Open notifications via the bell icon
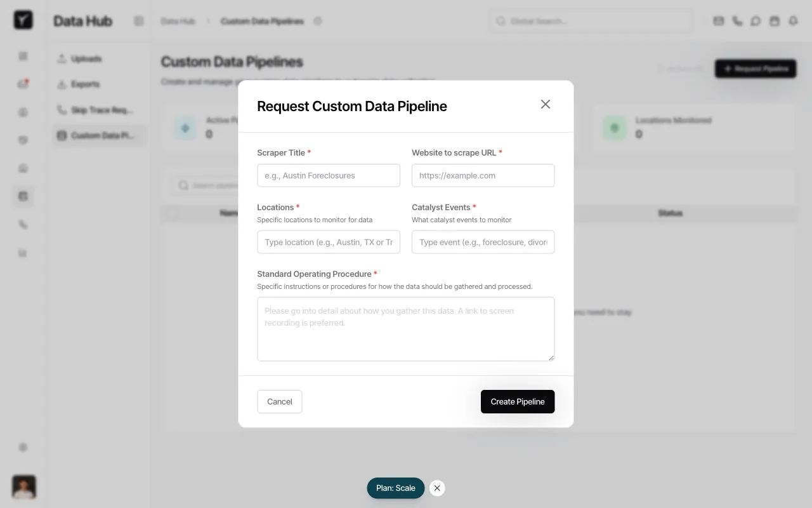Image resolution: width=812 pixels, height=508 pixels. pyautogui.click(x=793, y=21)
